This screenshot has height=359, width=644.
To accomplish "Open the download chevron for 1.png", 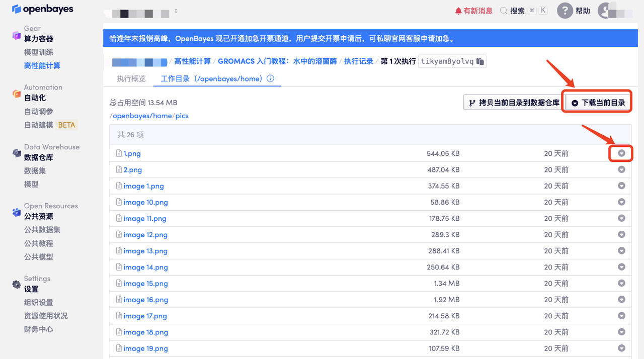I will tap(621, 153).
